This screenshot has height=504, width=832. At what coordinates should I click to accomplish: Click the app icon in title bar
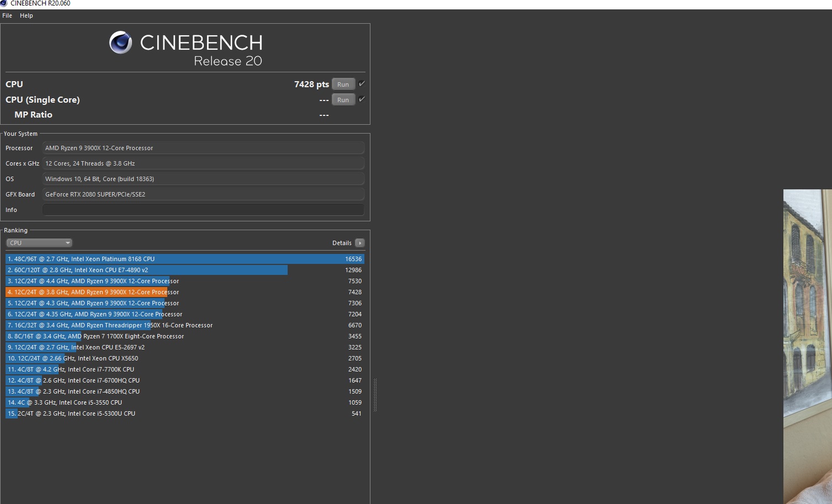[x=4, y=3]
